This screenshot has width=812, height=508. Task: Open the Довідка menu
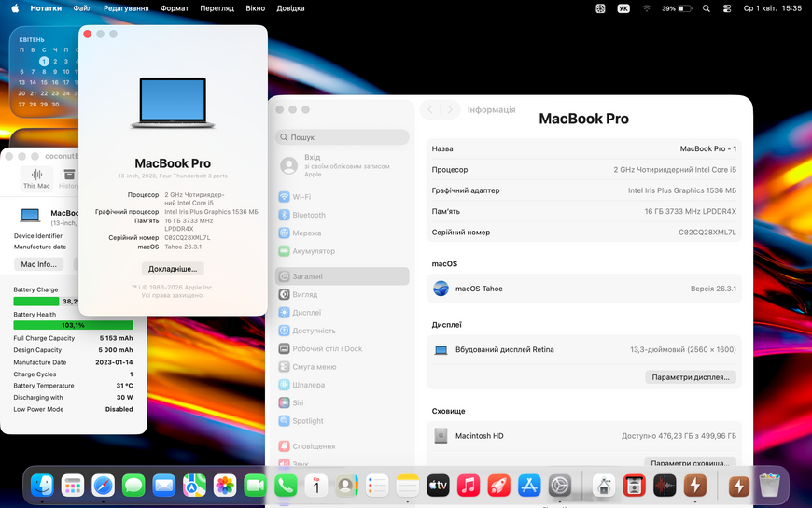[x=290, y=8]
